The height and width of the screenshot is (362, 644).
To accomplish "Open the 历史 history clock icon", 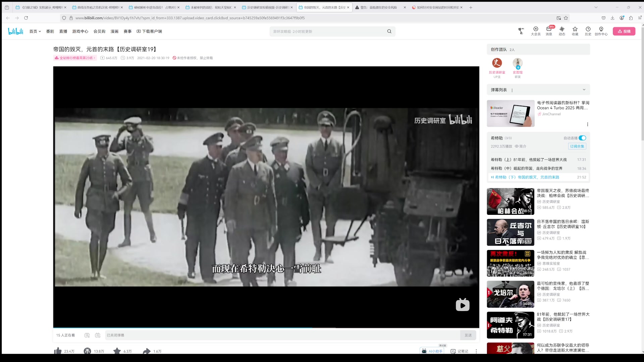I will 588,31.
